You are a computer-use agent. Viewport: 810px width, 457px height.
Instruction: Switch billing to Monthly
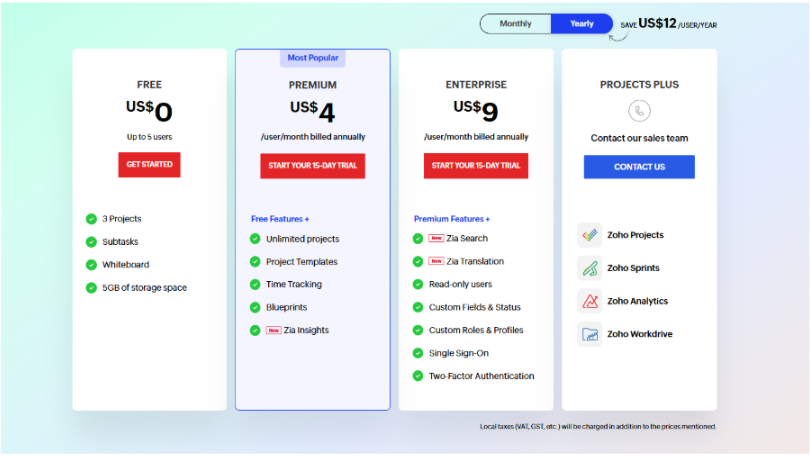(515, 24)
